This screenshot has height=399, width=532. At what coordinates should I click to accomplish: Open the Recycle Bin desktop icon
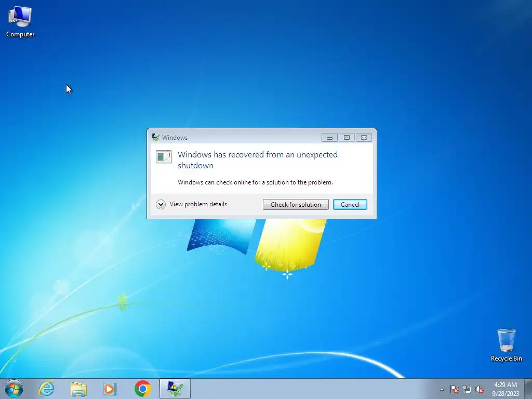coord(506,345)
